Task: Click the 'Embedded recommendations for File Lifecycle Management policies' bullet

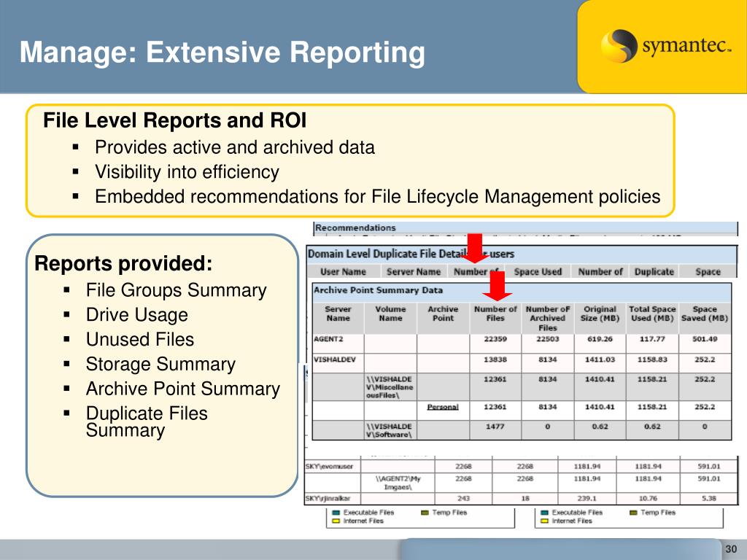Action: click(377, 196)
